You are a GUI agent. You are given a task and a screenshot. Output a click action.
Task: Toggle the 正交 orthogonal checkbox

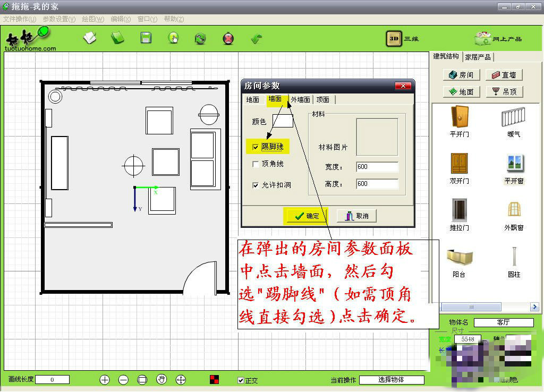pos(241,380)
